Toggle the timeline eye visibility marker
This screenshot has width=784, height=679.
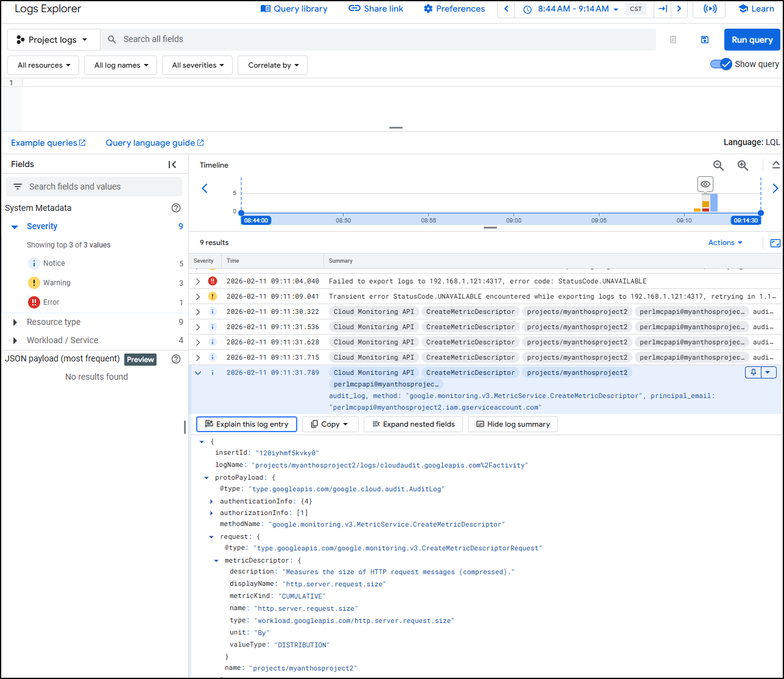[705, 184]
